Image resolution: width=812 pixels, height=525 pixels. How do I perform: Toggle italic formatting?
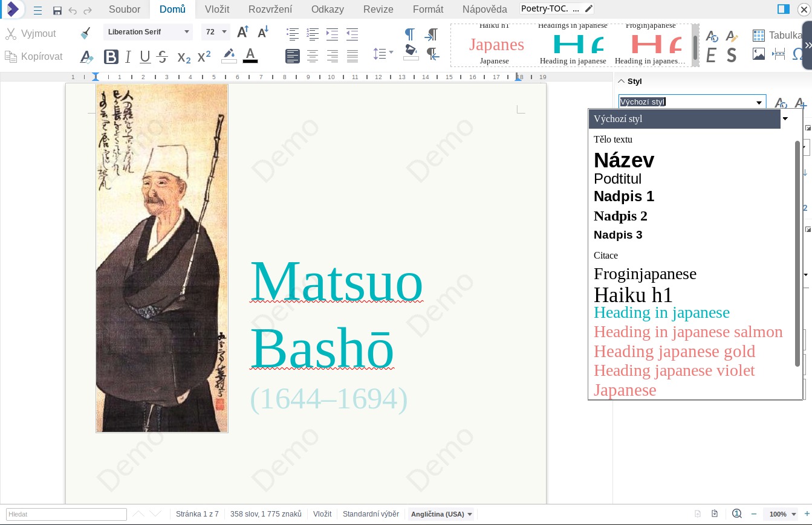click(x=128, y=57)
